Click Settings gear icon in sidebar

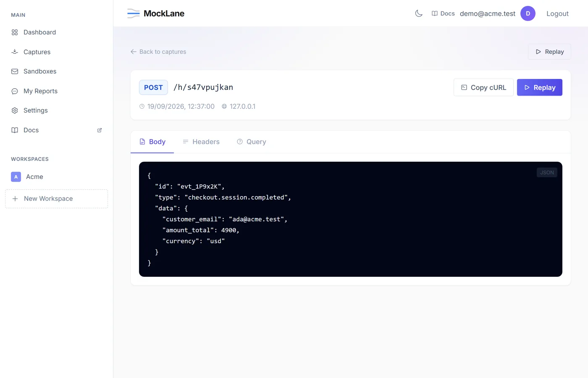(15, 110)
